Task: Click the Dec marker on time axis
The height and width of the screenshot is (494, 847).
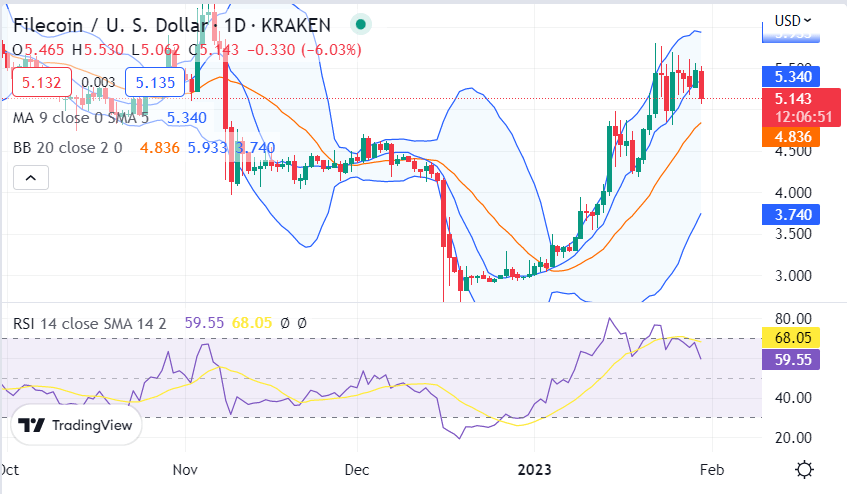Action: click(x=357, y=469)
